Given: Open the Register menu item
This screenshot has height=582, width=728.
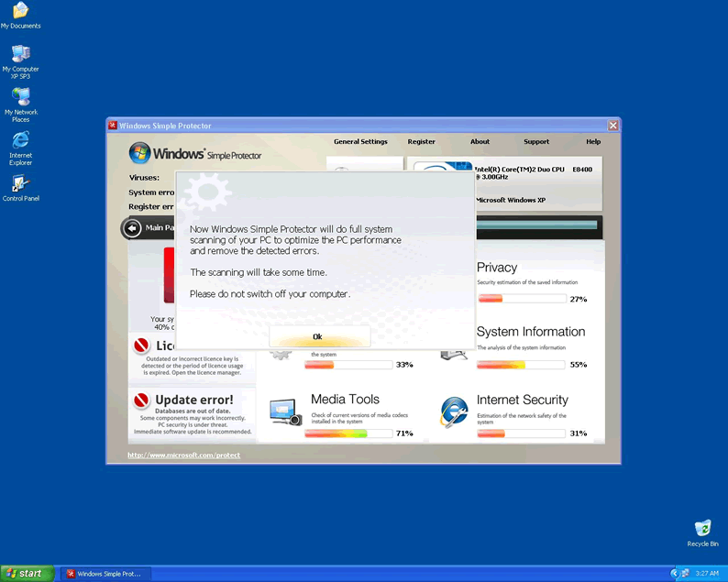Looking at the screenshot, I should pos(422,142).
